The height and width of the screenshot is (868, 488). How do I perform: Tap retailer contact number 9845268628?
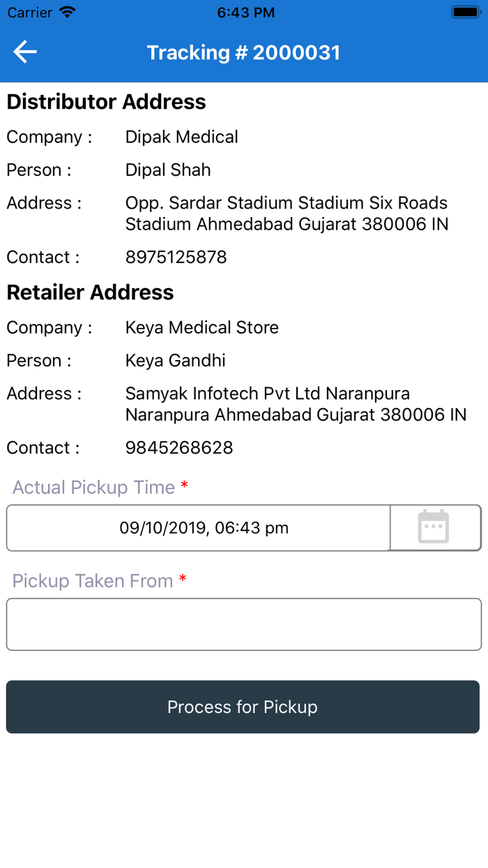click(179, 448)
